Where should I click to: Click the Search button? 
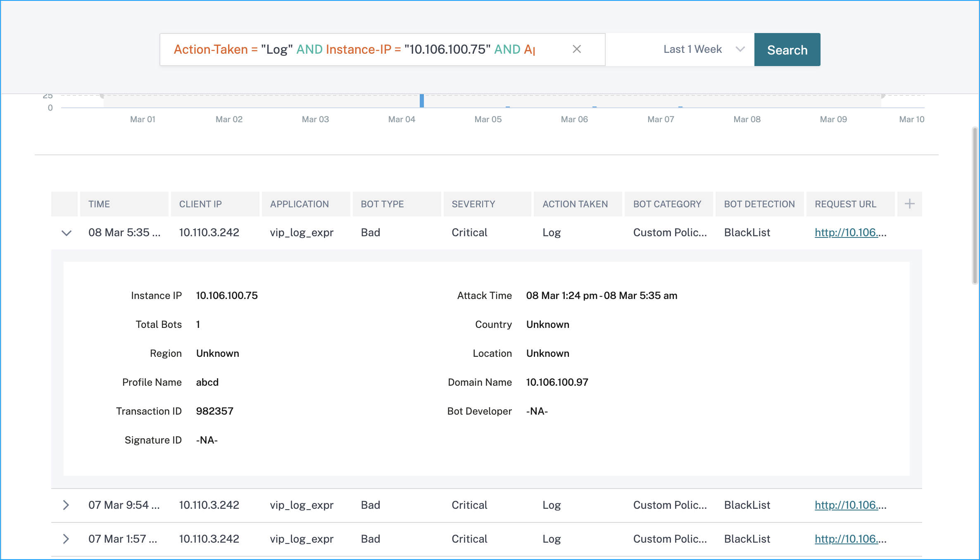[x=787, y=50]
